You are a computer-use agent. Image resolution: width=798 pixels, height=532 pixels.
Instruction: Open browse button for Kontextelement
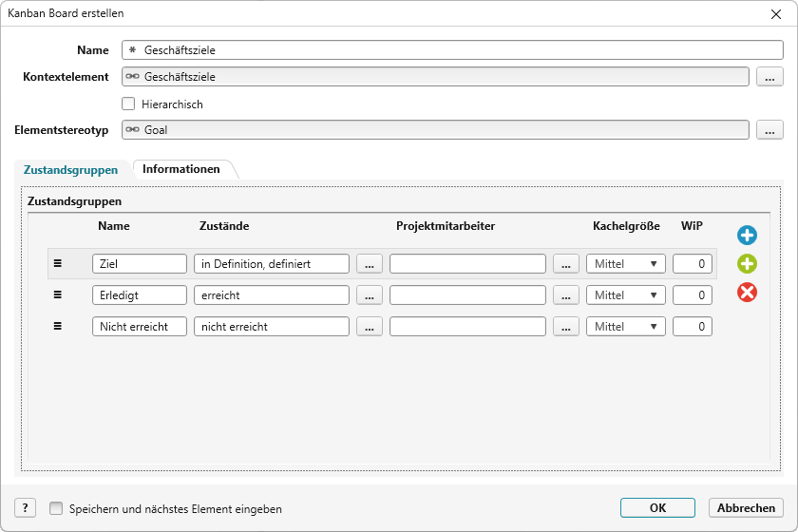click(769, 77)
